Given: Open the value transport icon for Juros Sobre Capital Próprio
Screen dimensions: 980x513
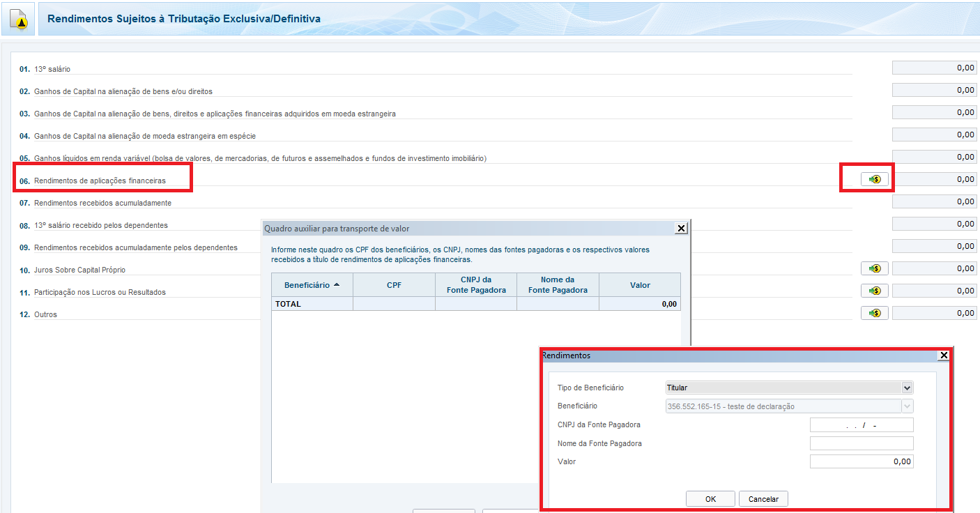Looking at the screenshot, I should coord(875,268).
